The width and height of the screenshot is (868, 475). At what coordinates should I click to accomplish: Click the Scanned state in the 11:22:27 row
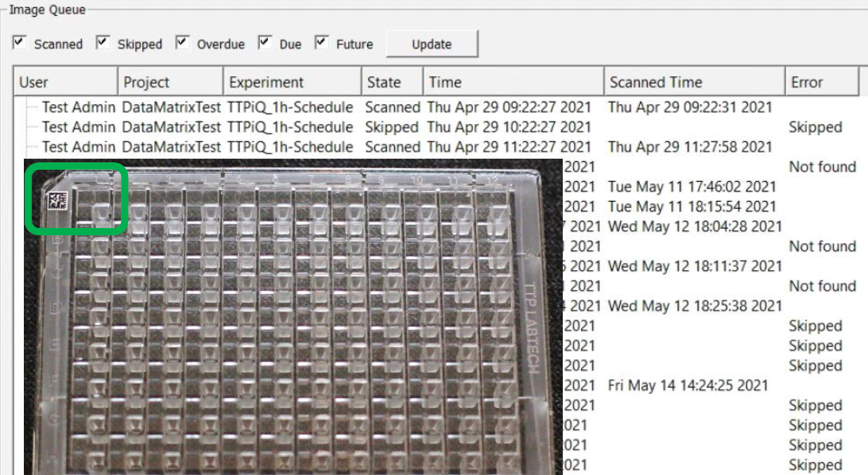pos(393,146)
